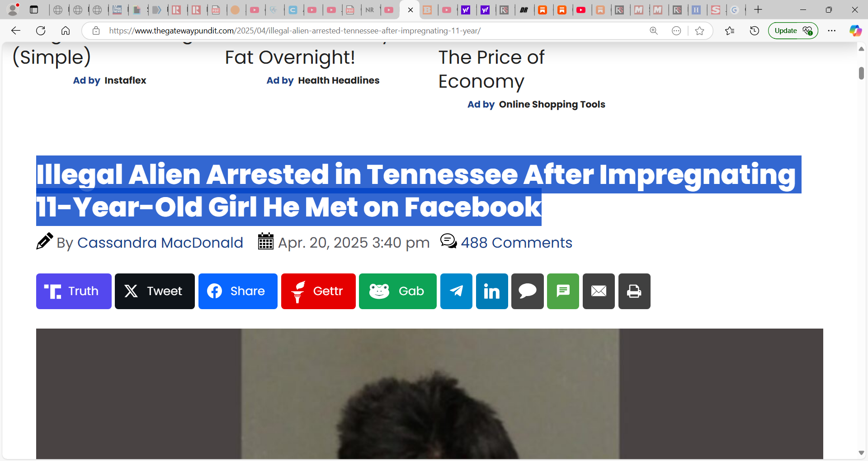868x461 pixels.
Task: Share article via Telegram icon
Action: [x=456, y=291]
